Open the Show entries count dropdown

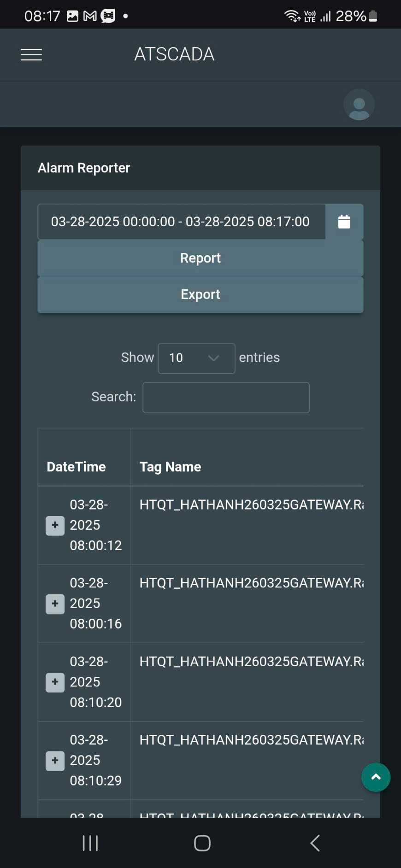(196, 358)
